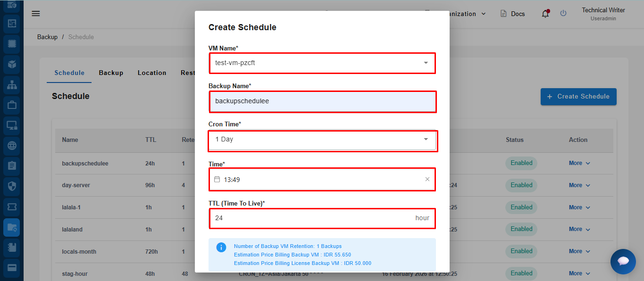Click the hamburger menu icon
Viewport: 644px width, 281px height.
pyautogui.click(x=36, y=13)
